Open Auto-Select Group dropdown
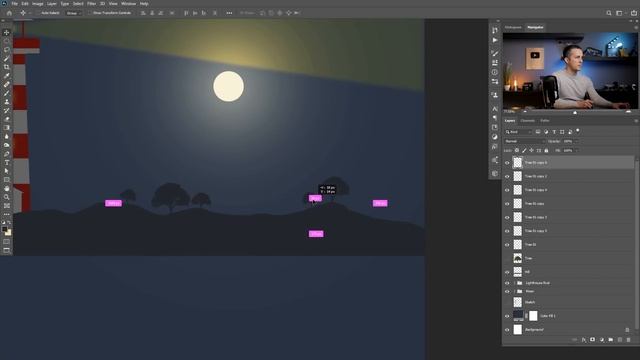 pos(73,13)
